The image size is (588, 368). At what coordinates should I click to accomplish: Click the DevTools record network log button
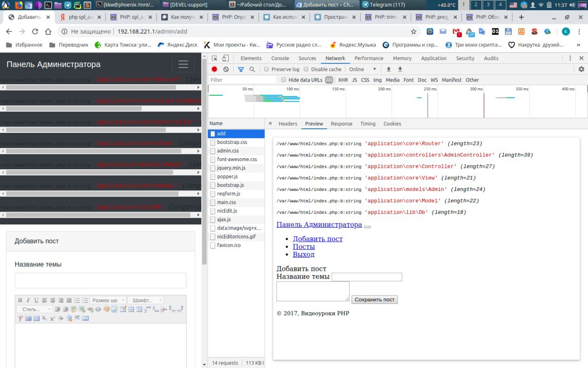click(214, 69)
